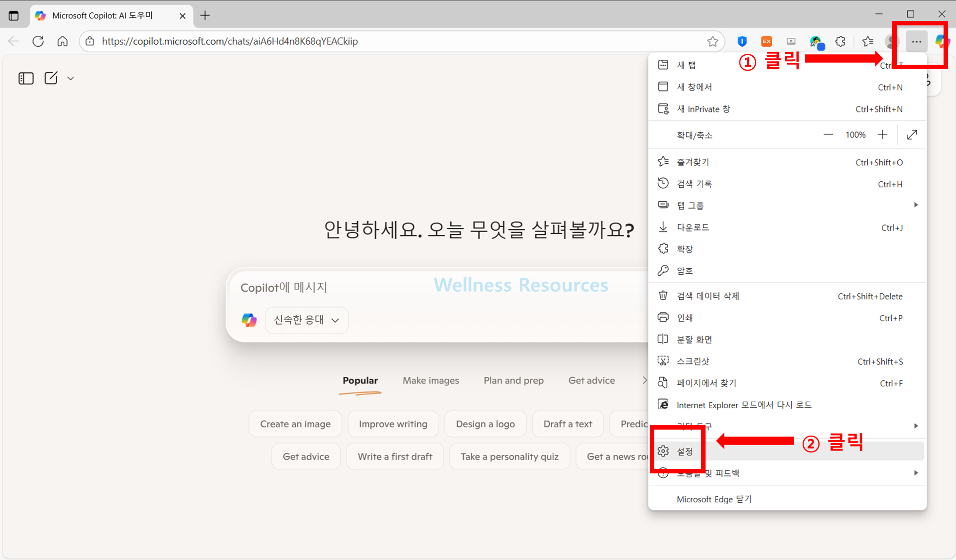Open Copilot sidebar icon in toolbar

pos(942,41)
